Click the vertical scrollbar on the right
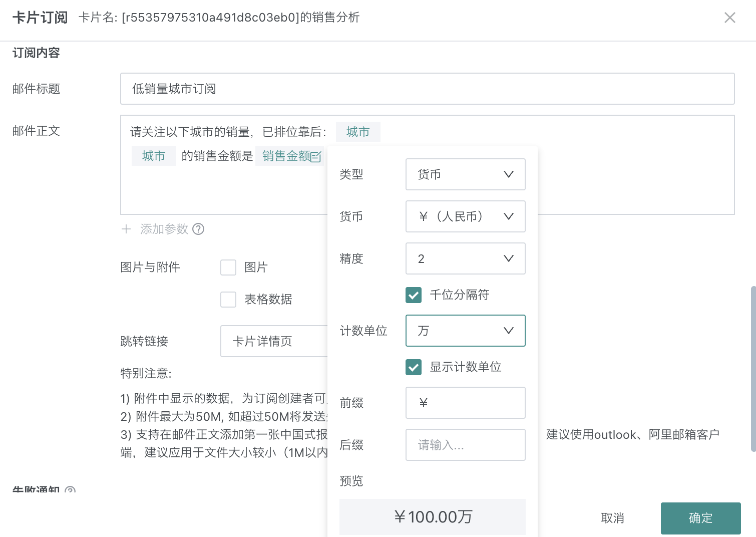The image size is (756, 537). coord(753,369)
